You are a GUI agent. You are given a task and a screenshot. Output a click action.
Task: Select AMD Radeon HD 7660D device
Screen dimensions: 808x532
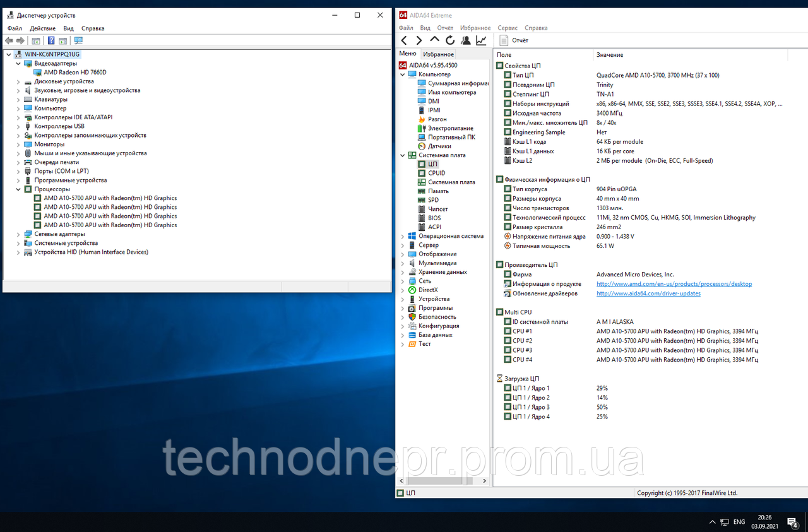[75, 72]
